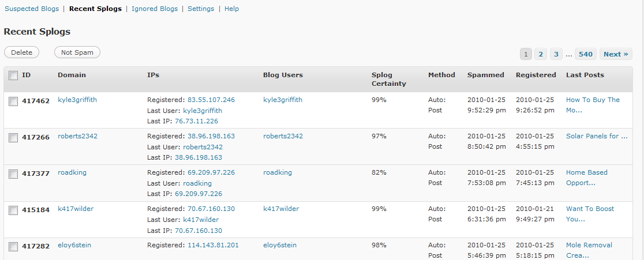Tick the checkbox for blog 417377
Screen dimensions: 644x260
[13, 174]
